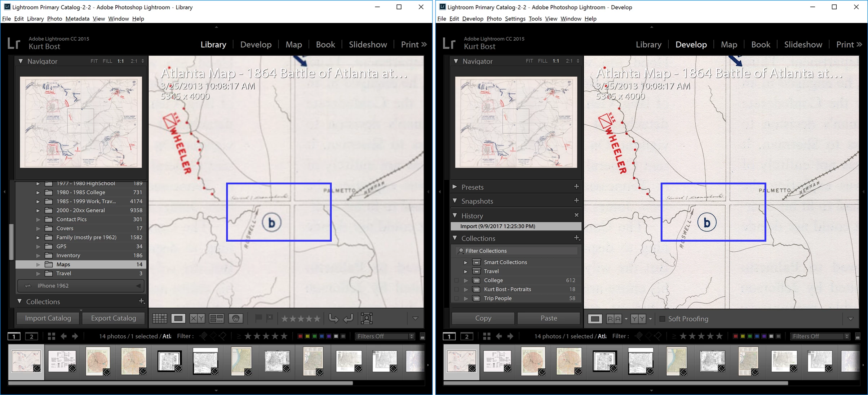Click the Paste button in Develop
Screen dimensions: 868x395
pyautogui.click(x=549, y=318)
